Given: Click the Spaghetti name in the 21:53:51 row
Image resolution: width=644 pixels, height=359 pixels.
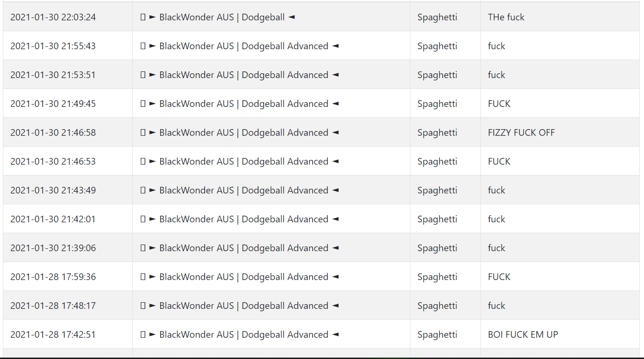Looking at the screenshot, I should [x=437, y=75].
